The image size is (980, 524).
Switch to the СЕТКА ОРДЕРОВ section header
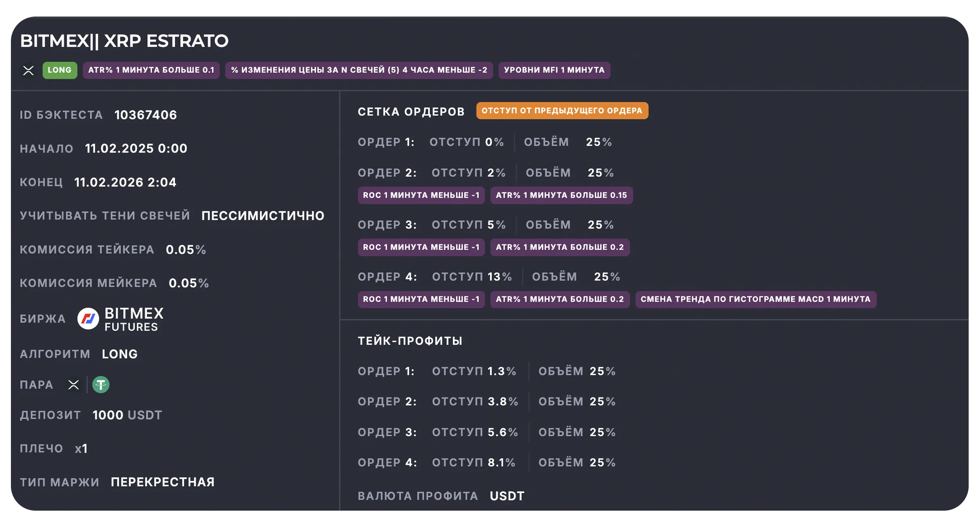[411, 111]
